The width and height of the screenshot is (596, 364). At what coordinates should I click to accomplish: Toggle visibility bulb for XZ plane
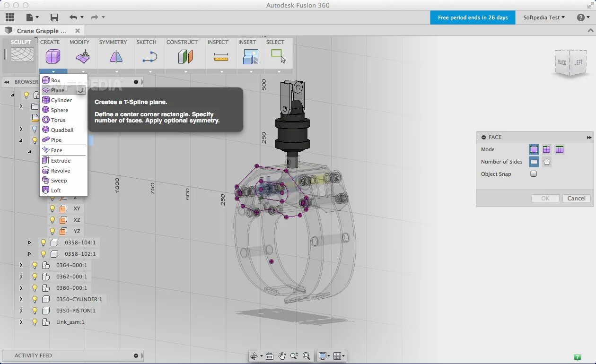click(53, 220)
